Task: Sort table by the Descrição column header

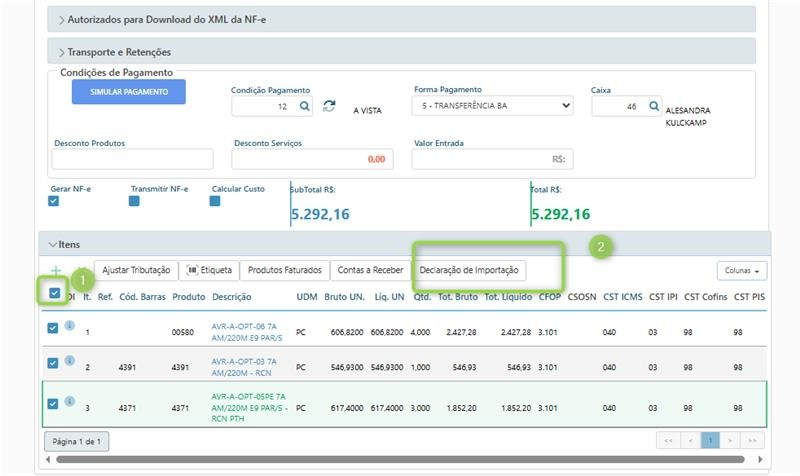Action: [x=232, y=297]
